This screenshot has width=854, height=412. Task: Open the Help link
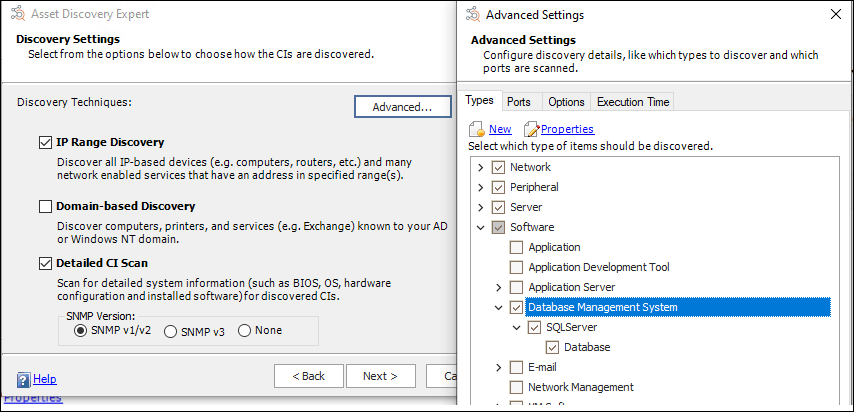(x=45, y=379)
